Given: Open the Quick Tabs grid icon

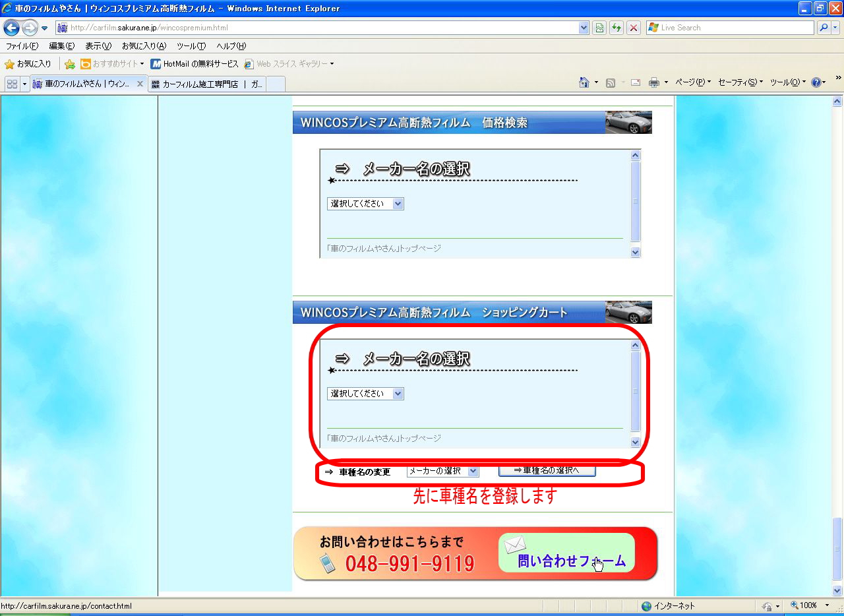Looking at the screenshot, I should point(12,84).
